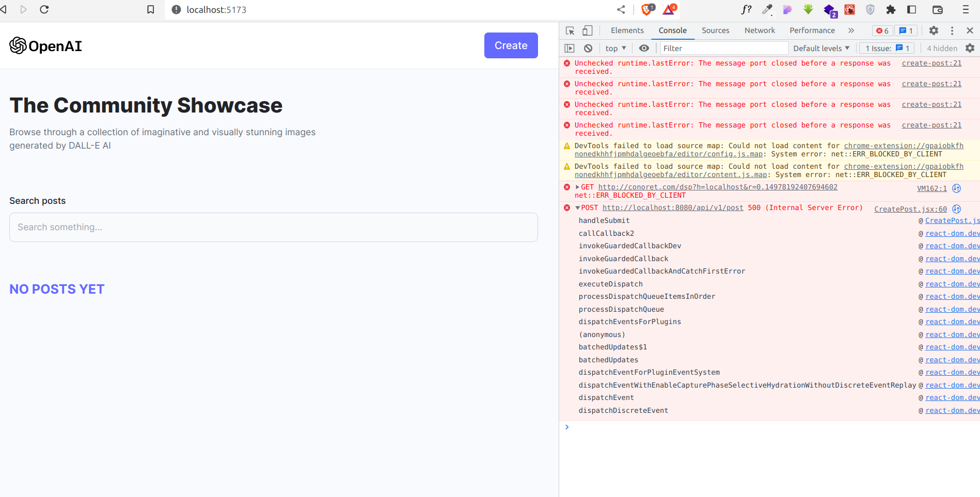Click the OpenAI logo

(45, 46)
